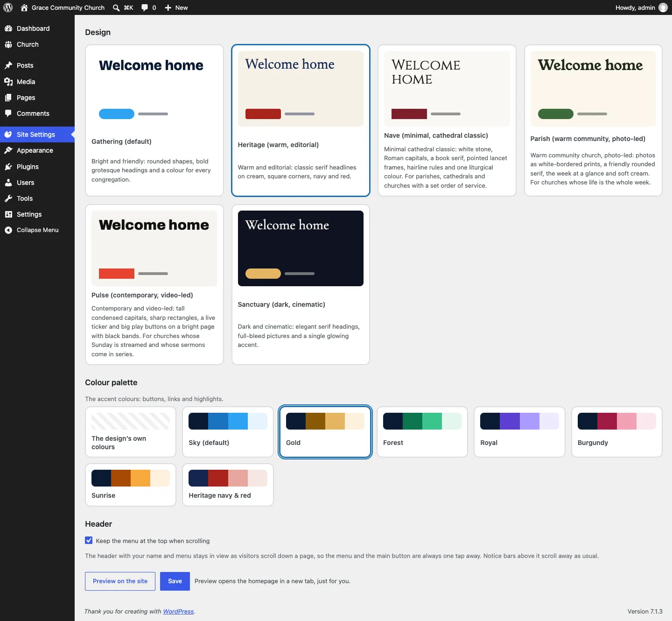Click the Comments speech bubble sidebar icon
Viewport: 672px width, 621px height.
click(8, 113)
